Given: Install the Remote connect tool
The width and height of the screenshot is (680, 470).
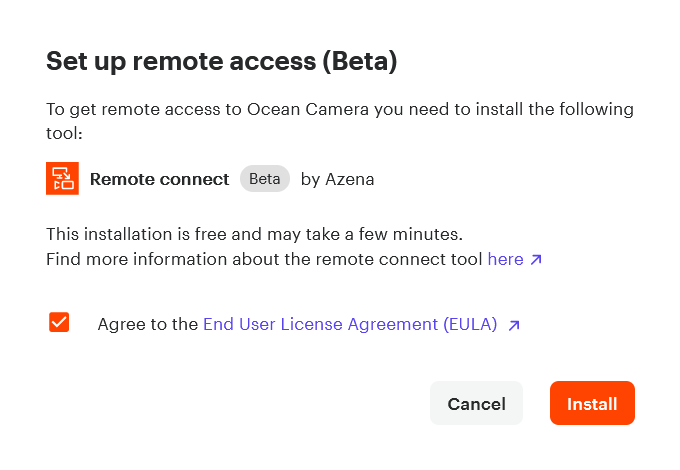Looking at the screenshot, I should (592, 403).
